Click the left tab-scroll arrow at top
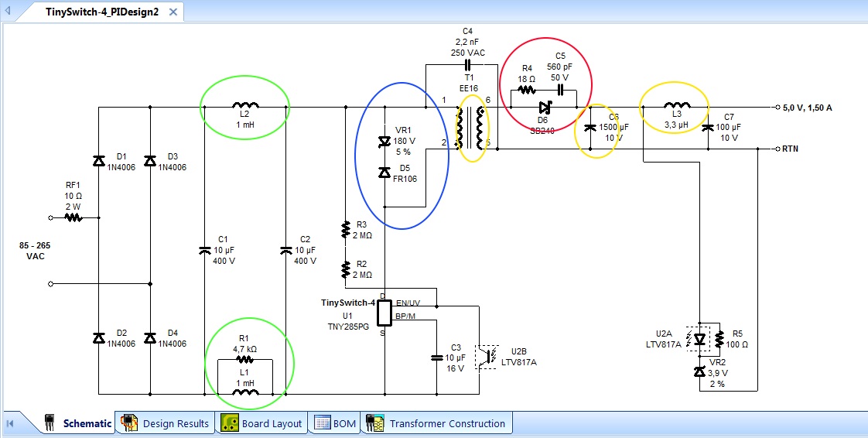Screen dimensions: 868x438 (x=8, y=11)
